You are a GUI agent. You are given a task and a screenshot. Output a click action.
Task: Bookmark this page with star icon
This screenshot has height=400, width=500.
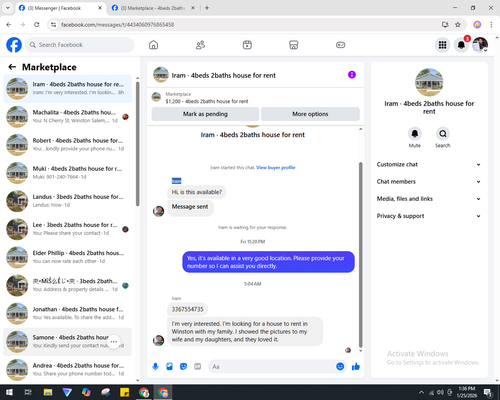[458, 24]
